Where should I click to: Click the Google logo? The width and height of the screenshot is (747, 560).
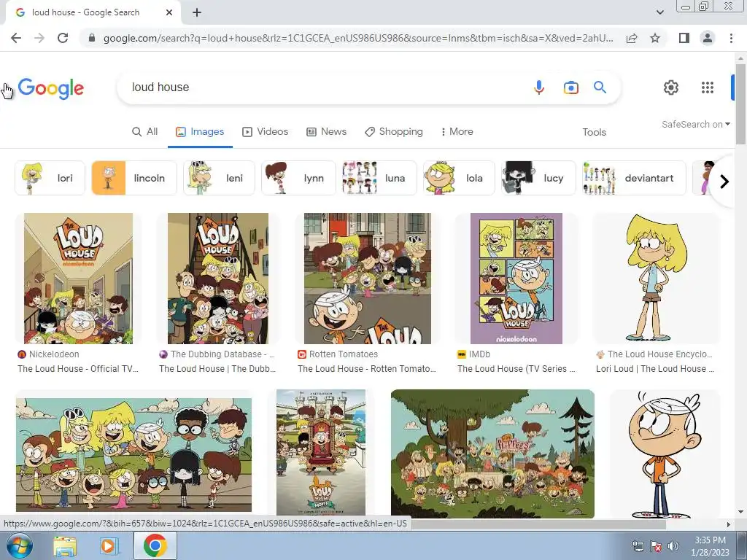pyautogui.click(x=51, y=88)
